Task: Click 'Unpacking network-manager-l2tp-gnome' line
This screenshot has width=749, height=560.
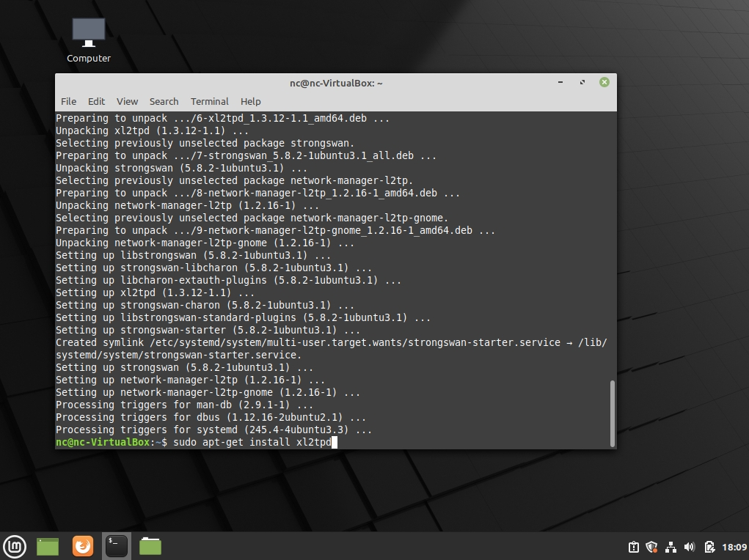Action: 205,243
